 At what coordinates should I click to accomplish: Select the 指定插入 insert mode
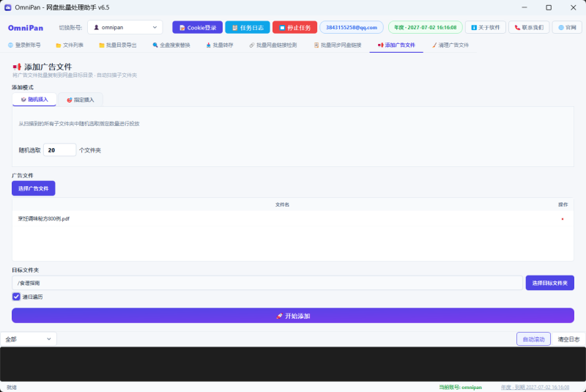81,100
